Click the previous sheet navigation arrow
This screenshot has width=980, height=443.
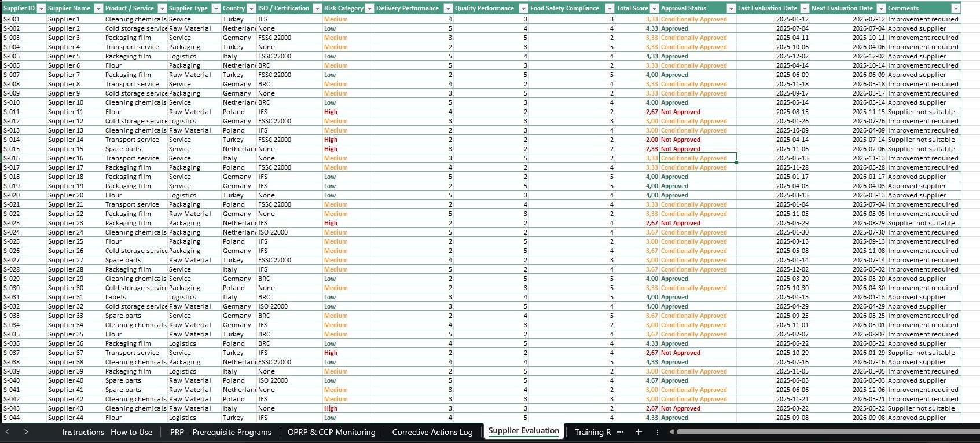[8, 431]
